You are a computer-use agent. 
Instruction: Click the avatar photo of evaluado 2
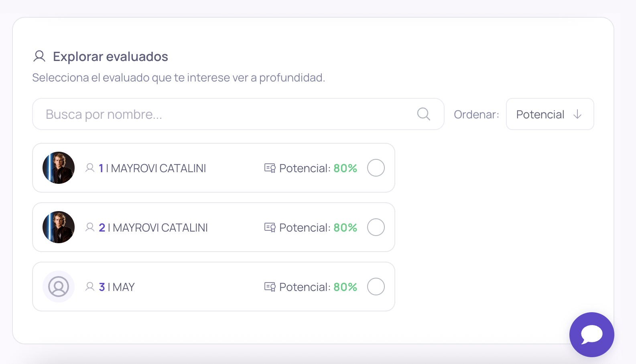pos(59,227)
